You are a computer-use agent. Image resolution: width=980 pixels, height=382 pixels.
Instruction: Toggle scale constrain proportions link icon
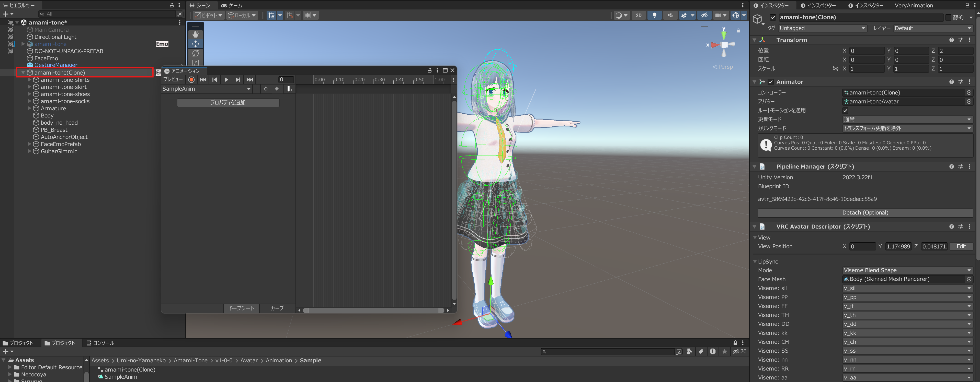click(835, 69)
